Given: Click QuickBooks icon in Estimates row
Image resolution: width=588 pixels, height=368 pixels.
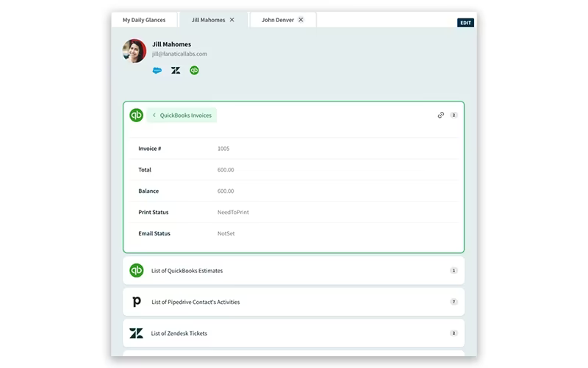Looking at the screenshot, I should 137,270.
